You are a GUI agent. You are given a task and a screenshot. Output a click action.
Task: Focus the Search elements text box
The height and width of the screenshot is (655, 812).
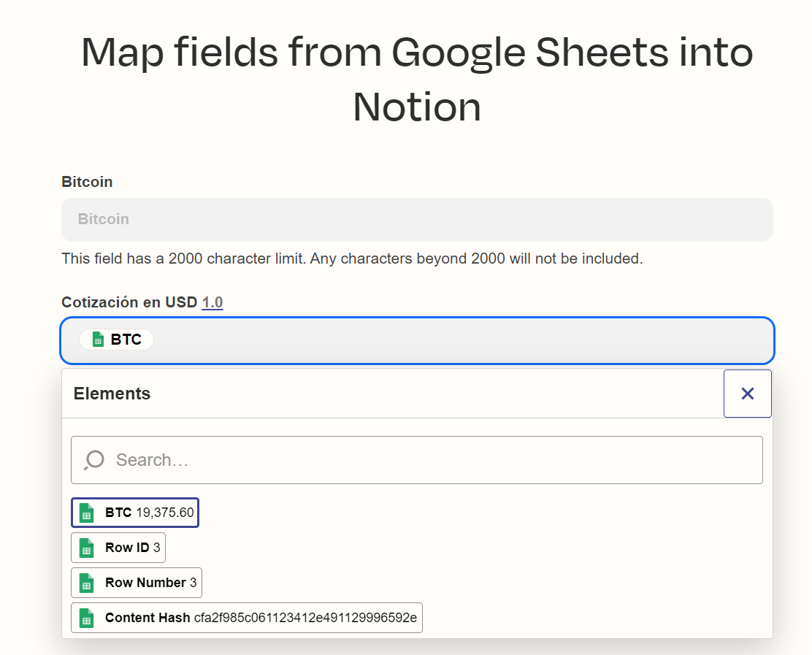pyautogui.click(x=431, y=460)
